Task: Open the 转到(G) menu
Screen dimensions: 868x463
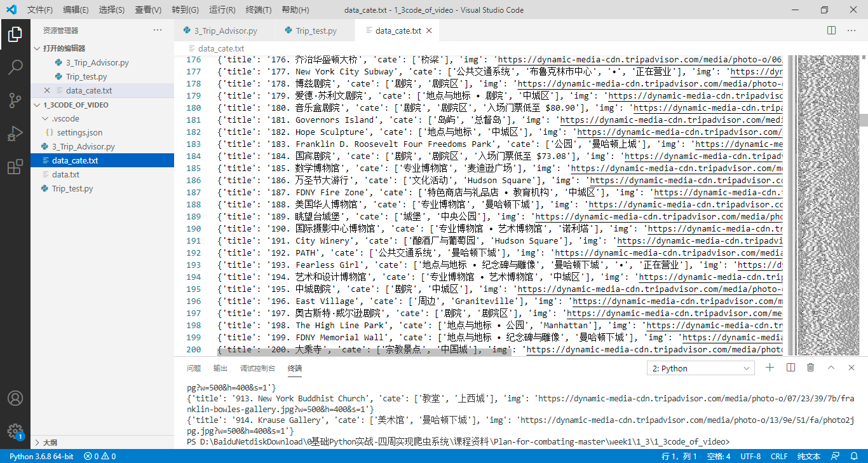Action: pyautogui.click(x=185, y=10)
